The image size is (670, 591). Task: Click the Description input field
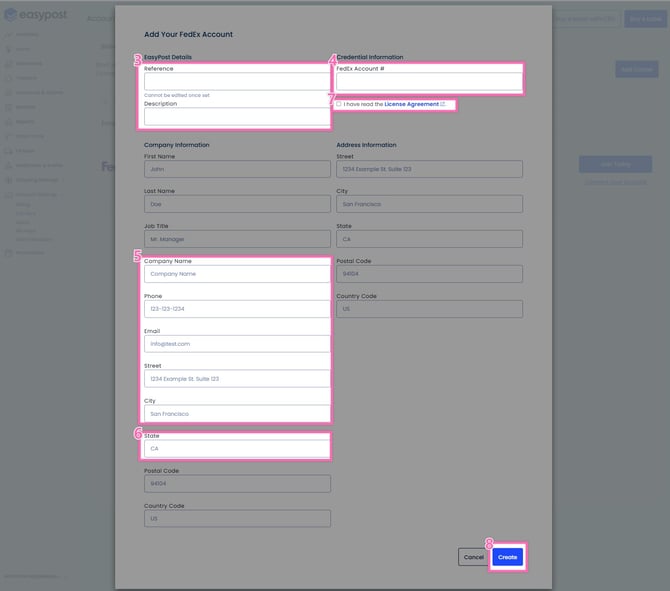coord(237,117)
